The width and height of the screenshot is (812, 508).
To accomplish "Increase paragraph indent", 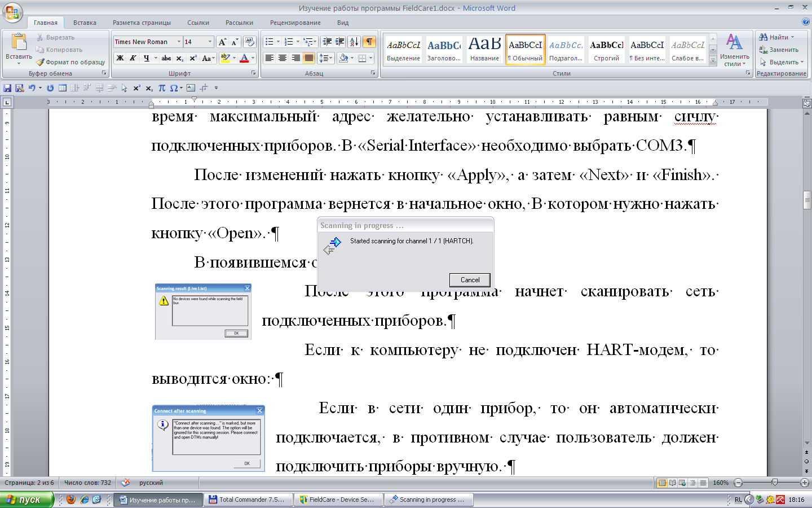I will point(339,42).
